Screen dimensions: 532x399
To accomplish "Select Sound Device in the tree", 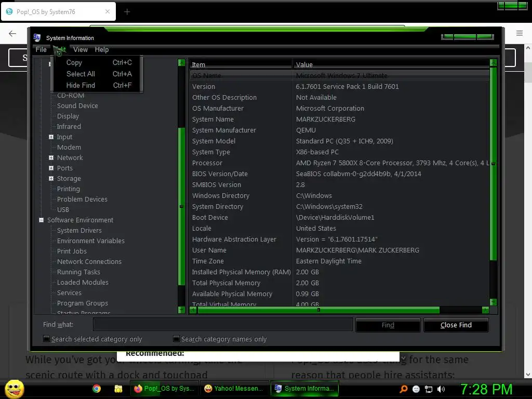I will (x=77, y=105).
